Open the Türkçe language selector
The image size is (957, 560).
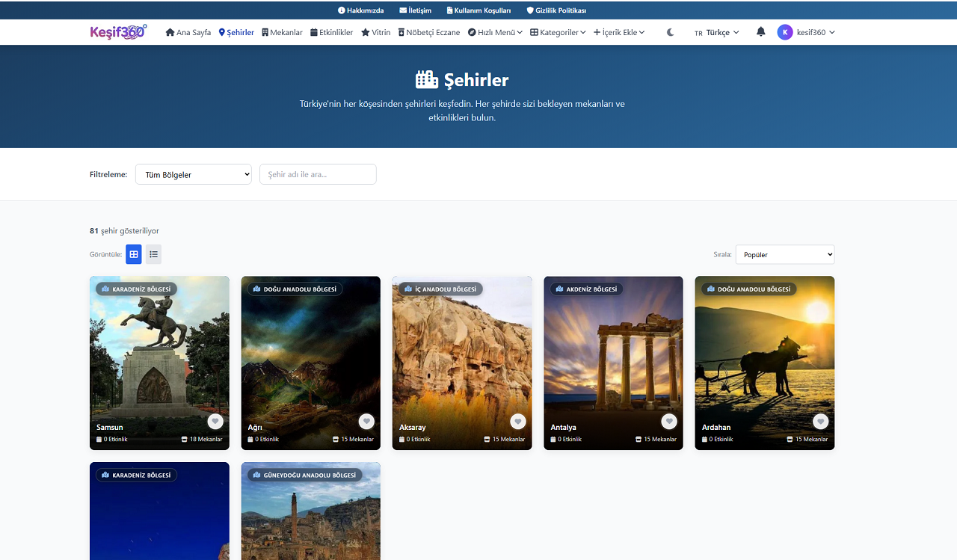pyautogui.click(x=716, y=32)
